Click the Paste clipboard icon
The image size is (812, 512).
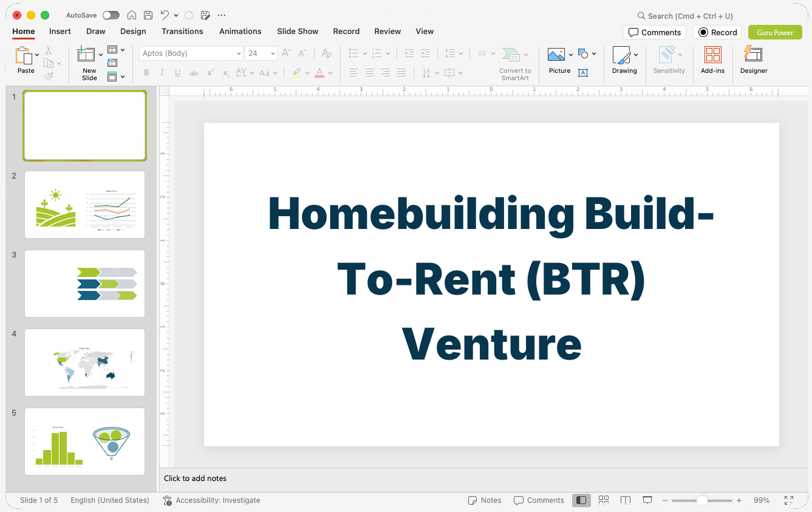24,55
